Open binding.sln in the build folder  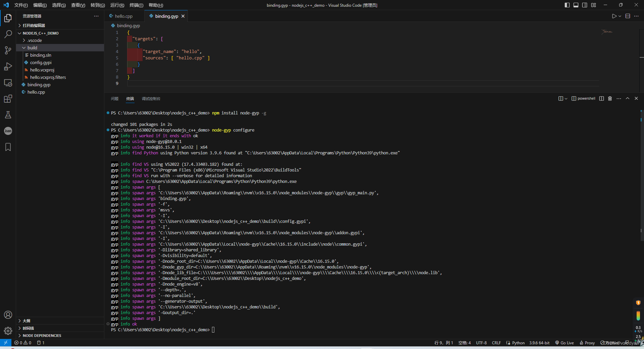pos(60,55)
